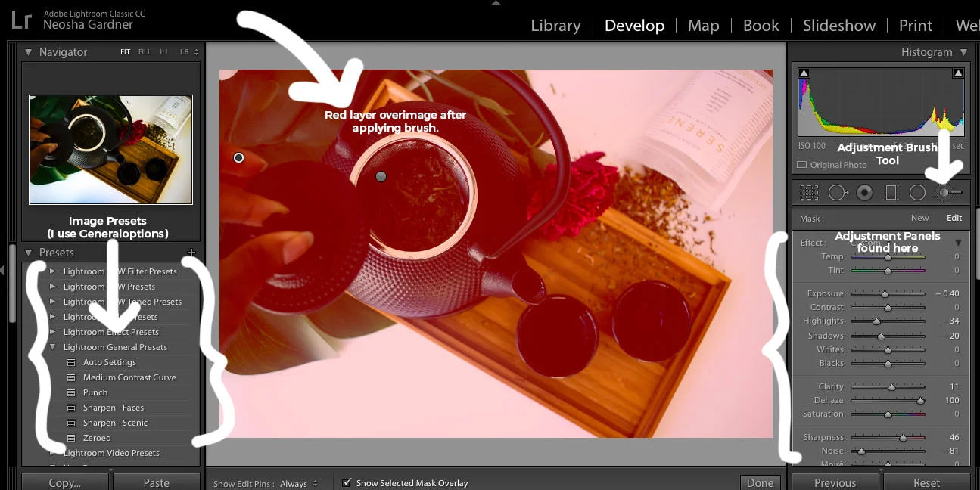Click the Zeroed preset icon
Image resolution: width=980 pixels, height=490 pixels.
[72, 438]
